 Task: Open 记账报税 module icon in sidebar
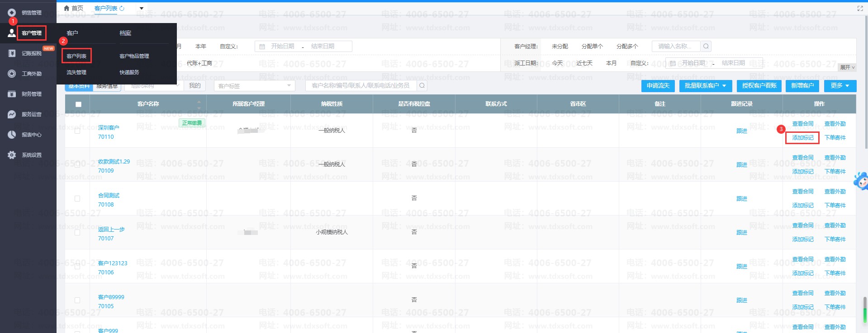[12, 53]
